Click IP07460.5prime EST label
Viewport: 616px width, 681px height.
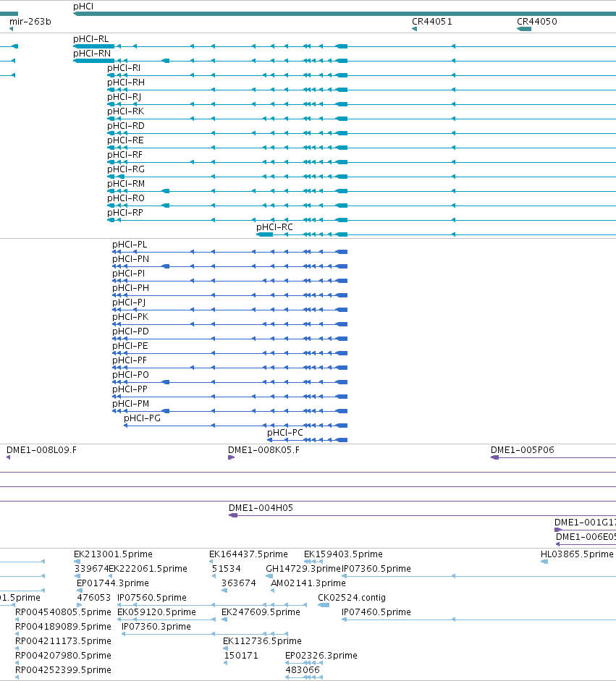[376, 612]
